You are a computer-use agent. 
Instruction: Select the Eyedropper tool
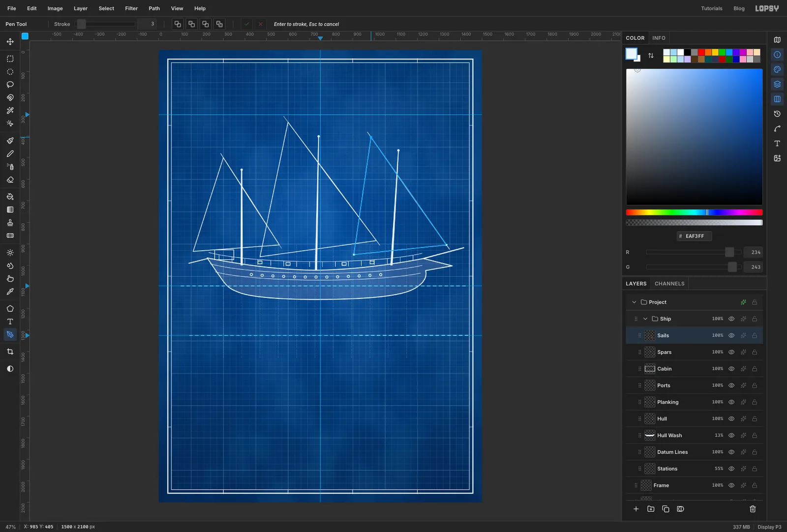pos(10,292)
